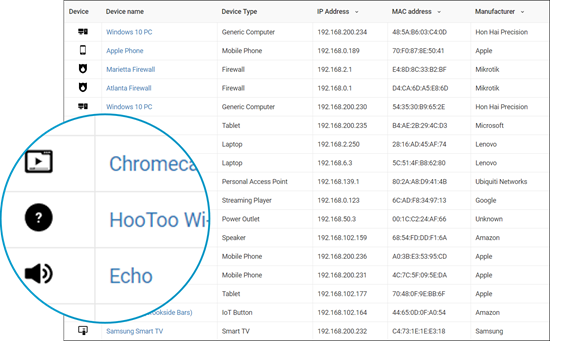Viewport: 570px width, 361px height.
Task: Click the IP address 192.168.200.232
Action: [x=342, y=331]
